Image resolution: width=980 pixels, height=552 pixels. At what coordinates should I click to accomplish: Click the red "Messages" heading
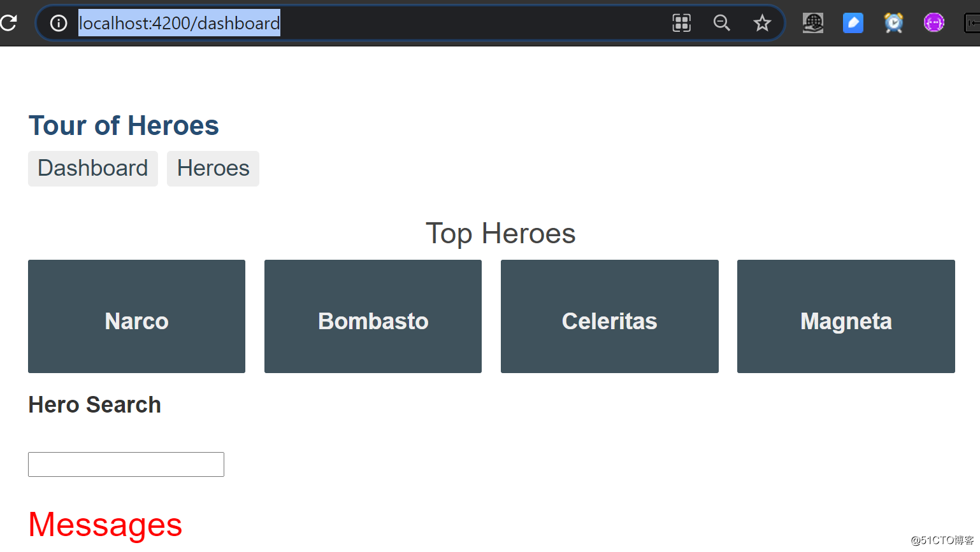(106, 525)
